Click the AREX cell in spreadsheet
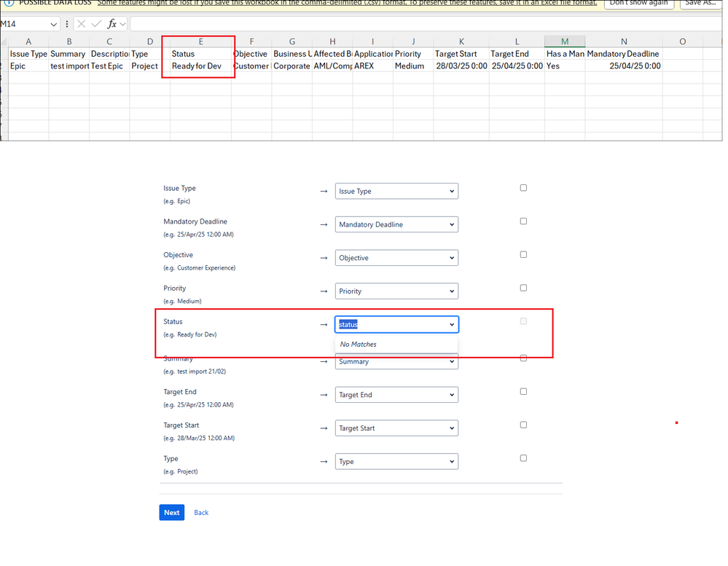Viewport: 728px width, 566px height. pos(373,66)
